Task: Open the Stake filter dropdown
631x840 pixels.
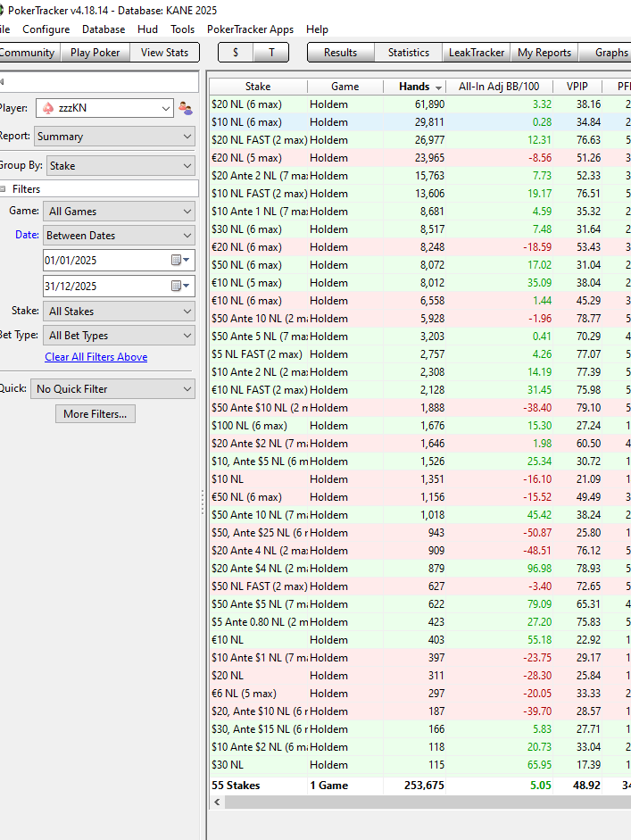Action: pos(119,312)
